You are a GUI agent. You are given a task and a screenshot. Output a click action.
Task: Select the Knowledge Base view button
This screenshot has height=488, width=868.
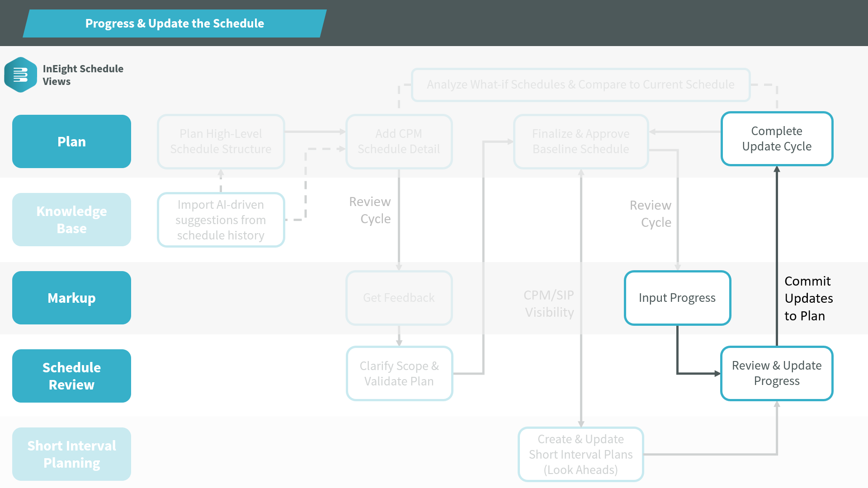pyautogui.click(x=71, y=220)
